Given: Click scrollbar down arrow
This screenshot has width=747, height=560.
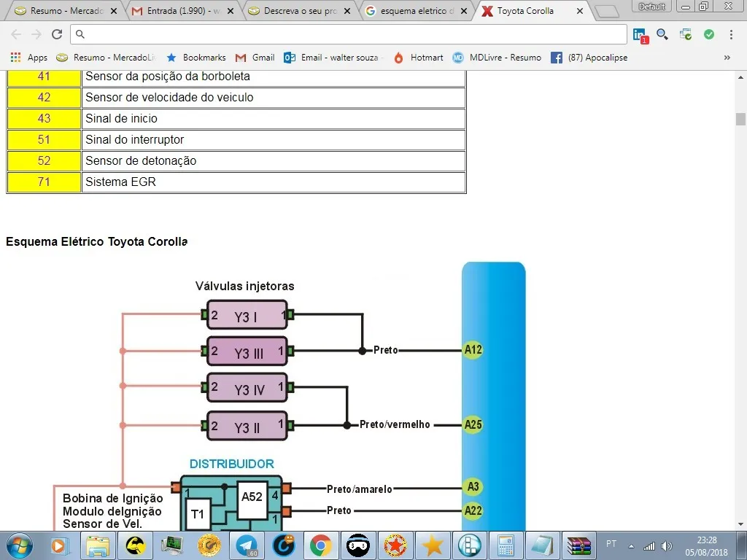Looking at the screenshot, I should click(740, 525).
